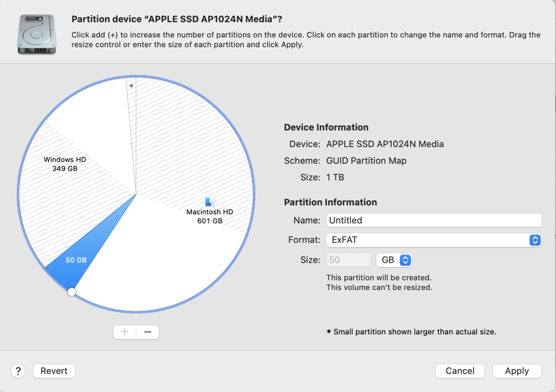Screen dimensions: 556x392
Task: Click the Untitled partition name field
Action: pos(434,220)
